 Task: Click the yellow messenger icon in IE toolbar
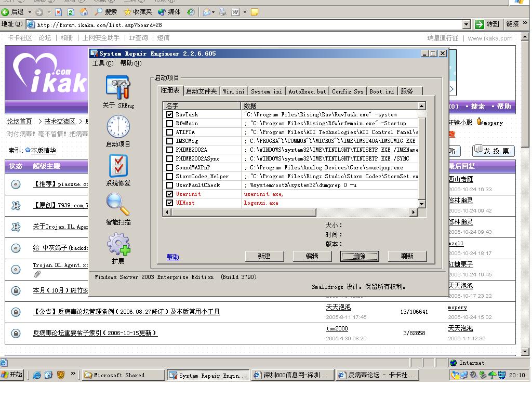click(x=255, y=12)
